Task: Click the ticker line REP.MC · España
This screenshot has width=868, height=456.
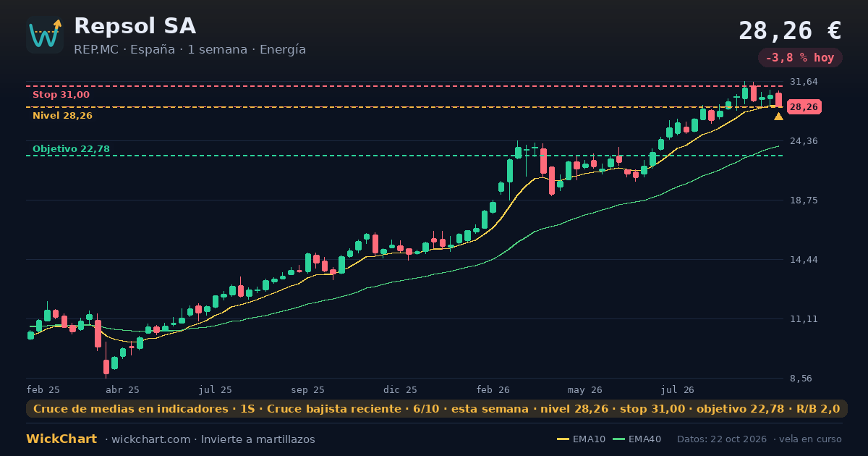Action: (124, 50)
